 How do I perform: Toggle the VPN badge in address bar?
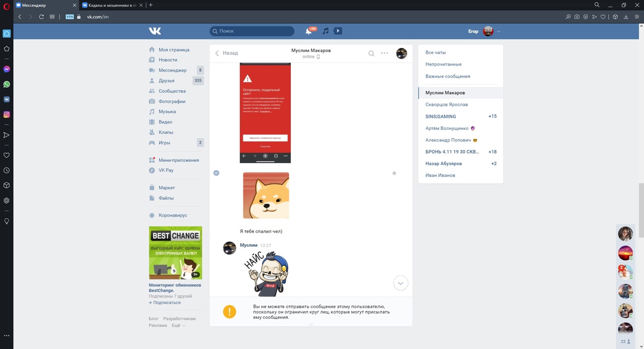coord(69,17)
